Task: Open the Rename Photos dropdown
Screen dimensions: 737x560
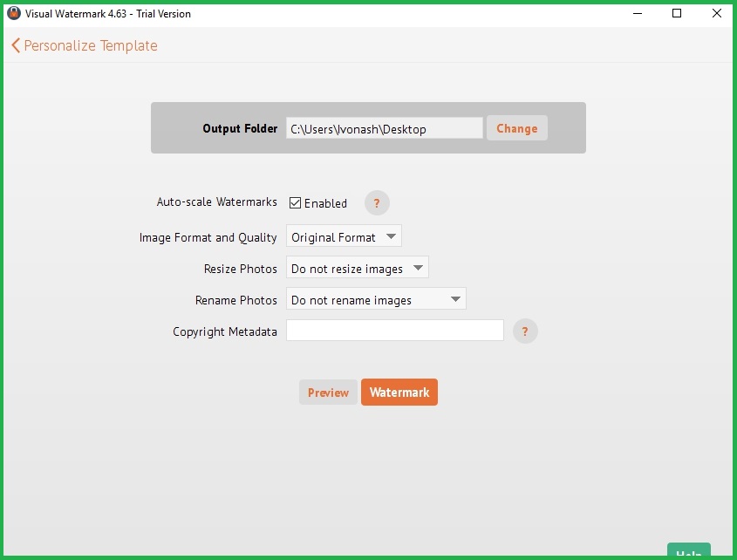Action: (376, 299)
